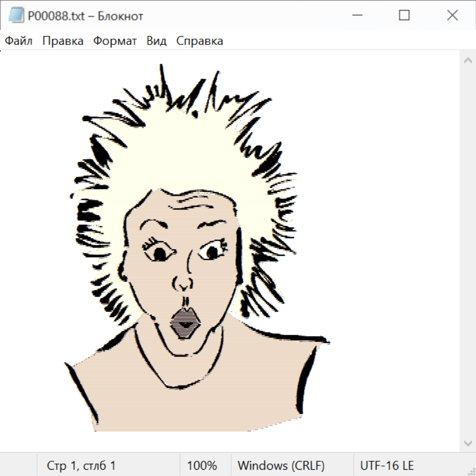Image resolution: width=476 pixels, height=476 pixels.
Task: Click the P00088.txt – Блокнот title text
Action: coord(85,16)
